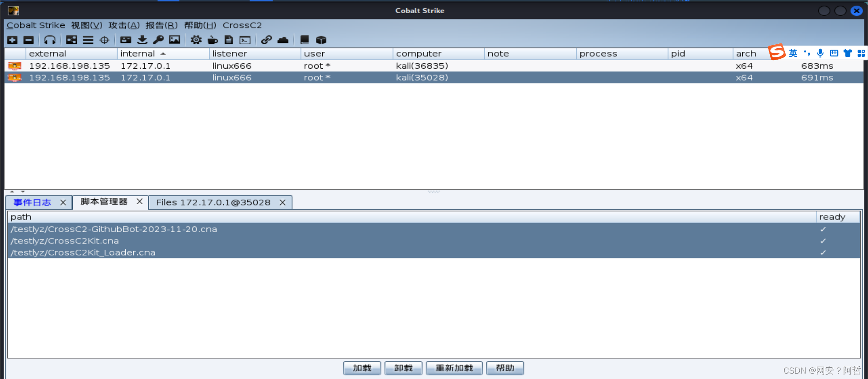Select the /testlyz/CrossC2Kit.cna script row
The image size is (868, 379).
(434, 241)
